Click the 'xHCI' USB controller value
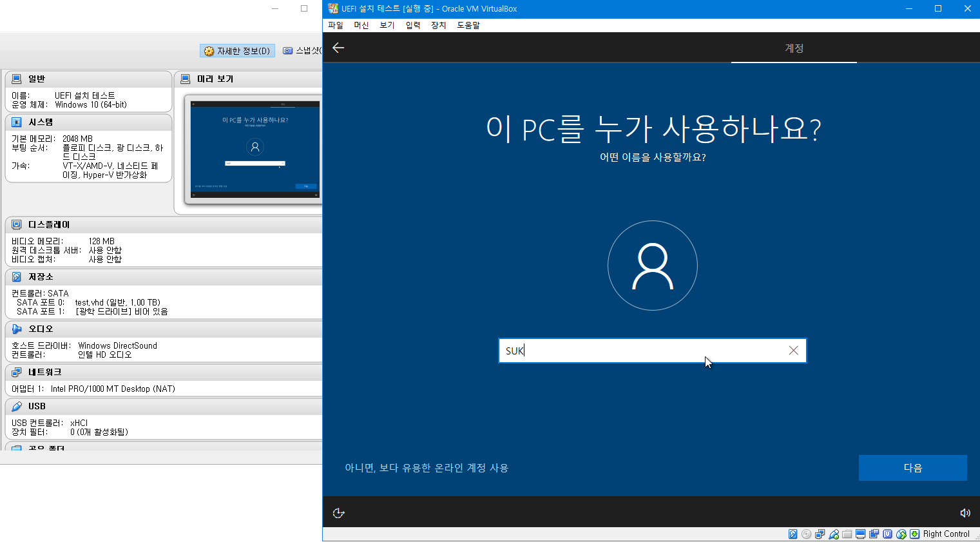 79,423
